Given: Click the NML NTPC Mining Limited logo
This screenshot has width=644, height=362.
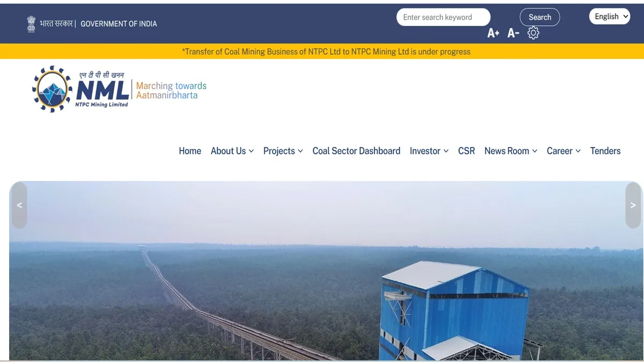Looking at the screenshot, I should pos(80,89).
